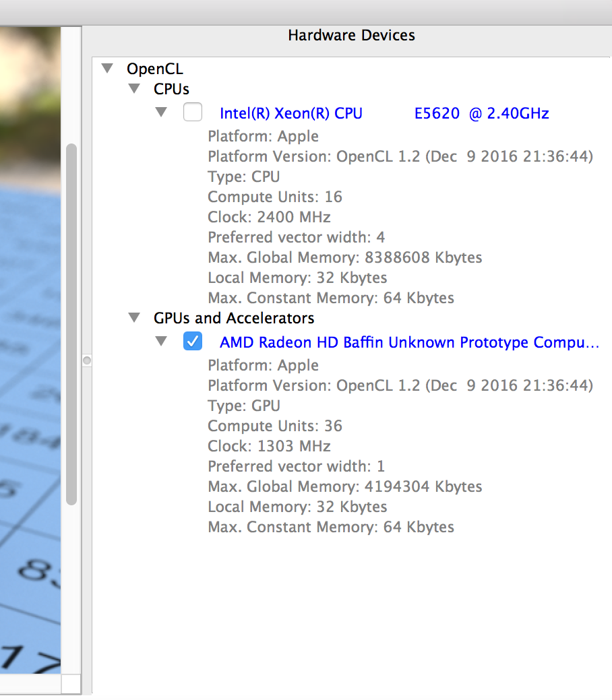
Task: Click 'Clock: 1303 MHz' line
Action: (x=269, y=446)
